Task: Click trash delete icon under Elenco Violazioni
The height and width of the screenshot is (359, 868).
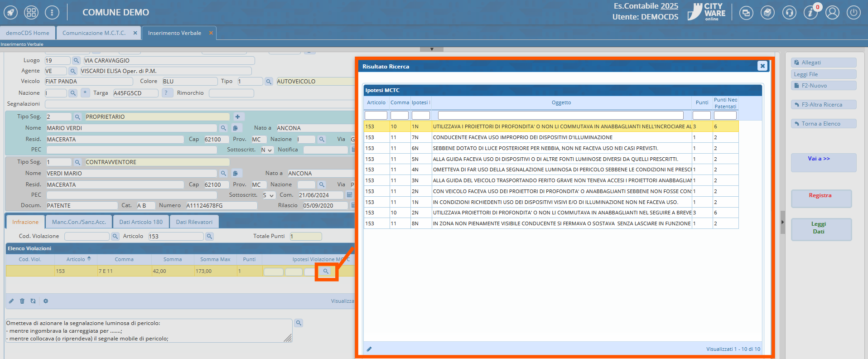Action: (22, 301)
